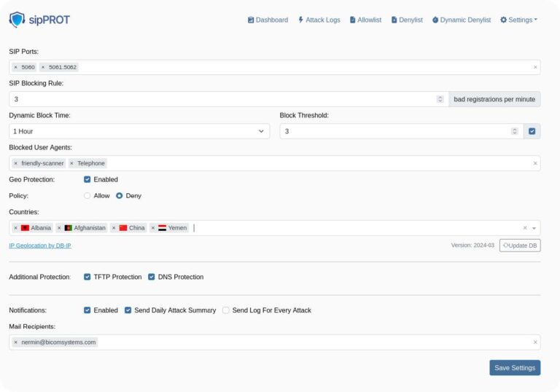The image size is (560, 392).
Task: Clear all SIP ports with the X icon
Action: coord(535,67)
